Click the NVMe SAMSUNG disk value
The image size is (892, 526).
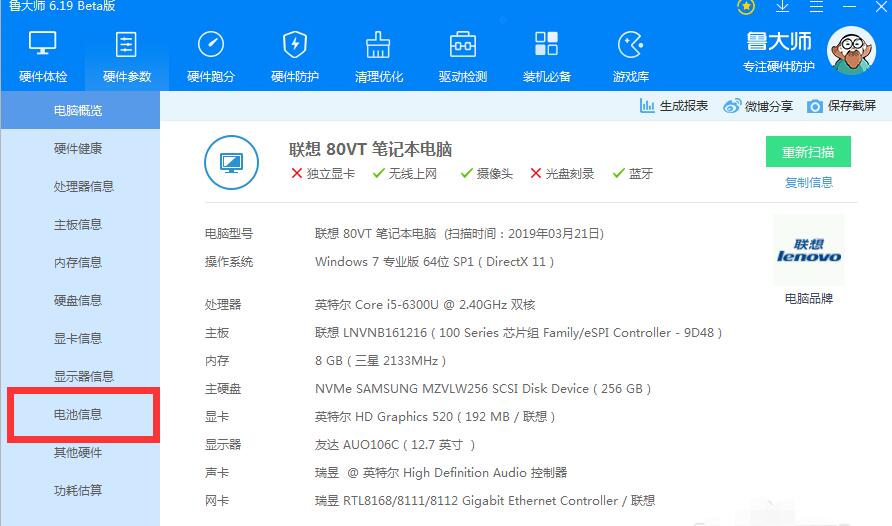[483, 388]
